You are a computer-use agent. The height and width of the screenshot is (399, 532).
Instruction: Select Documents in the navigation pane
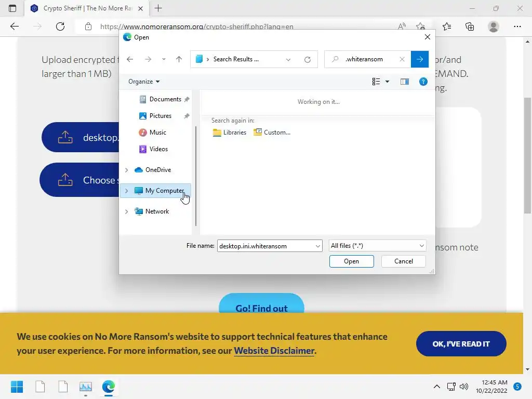pyautogui.click(x=165, y=99)
